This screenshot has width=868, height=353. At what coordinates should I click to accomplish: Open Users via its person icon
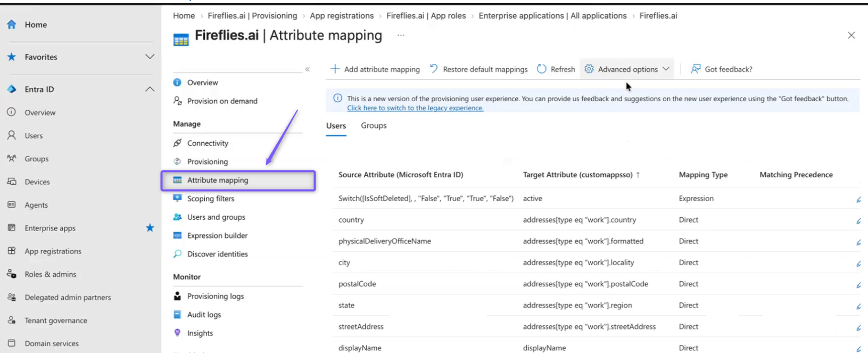pyautogui.click(x=12, y=136)
